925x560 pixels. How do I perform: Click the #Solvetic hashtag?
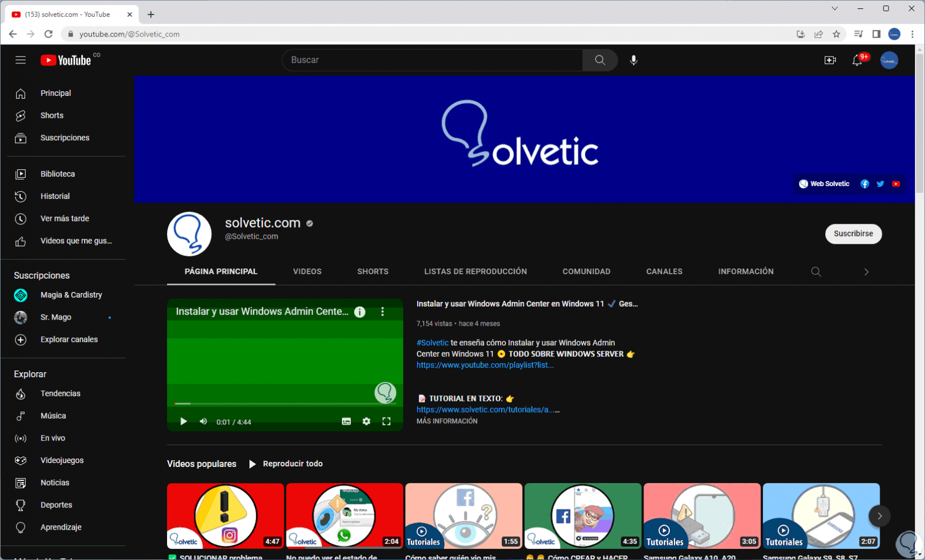coord(432,343)
